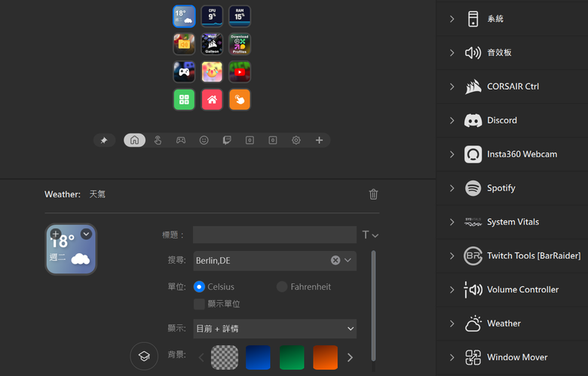
Task: Select the laughing emoji key
Action: pyautogui.click(x=212, y=72)
